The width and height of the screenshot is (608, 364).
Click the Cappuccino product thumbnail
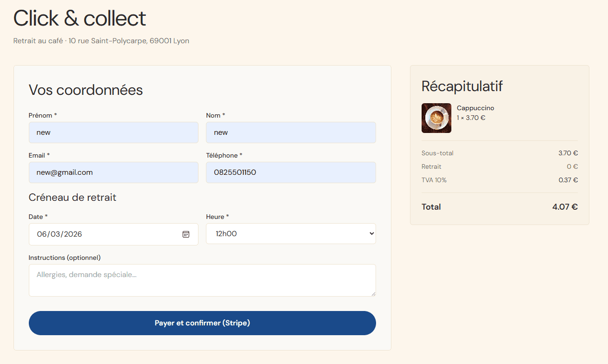point(436,118)
